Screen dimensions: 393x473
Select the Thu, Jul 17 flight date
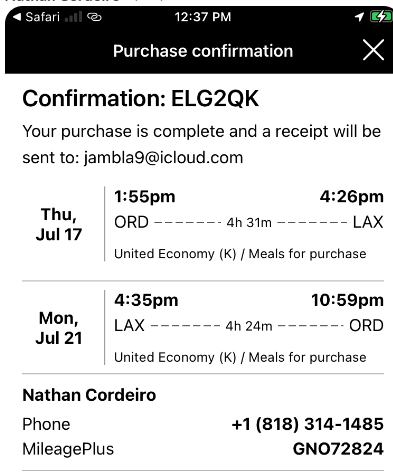(59, 224)
